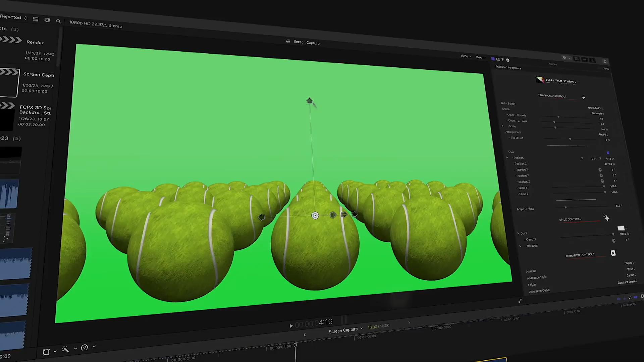Open the 150% zoom dropdown
Image resolution: width=644 pixels, height=362 pixels.
click(466, 56)
